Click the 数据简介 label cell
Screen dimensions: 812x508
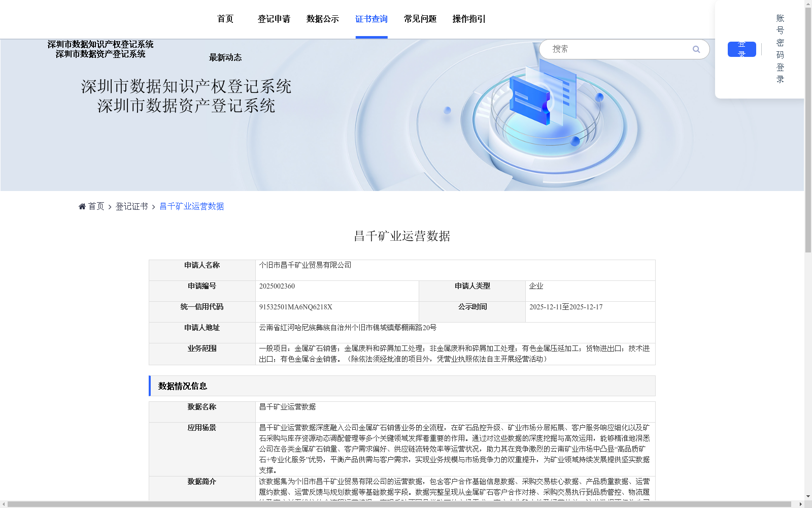pyautogui.click(x=202, y=489)
